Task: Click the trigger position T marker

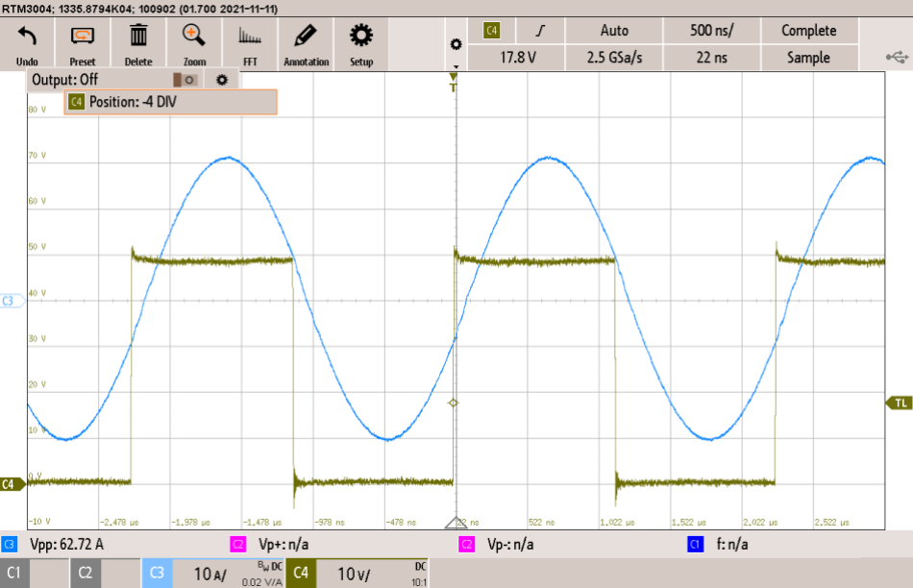Action: click(453, 83)
